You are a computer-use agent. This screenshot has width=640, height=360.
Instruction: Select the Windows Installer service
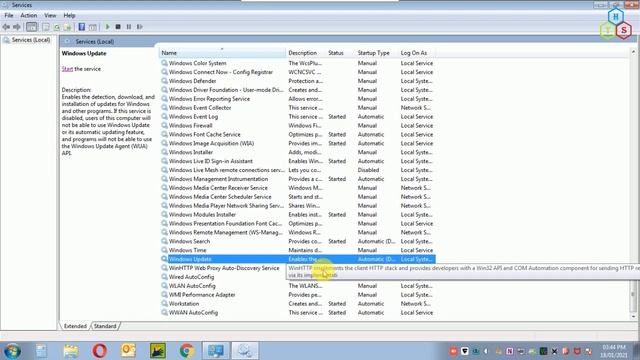(x=191, y=152)
